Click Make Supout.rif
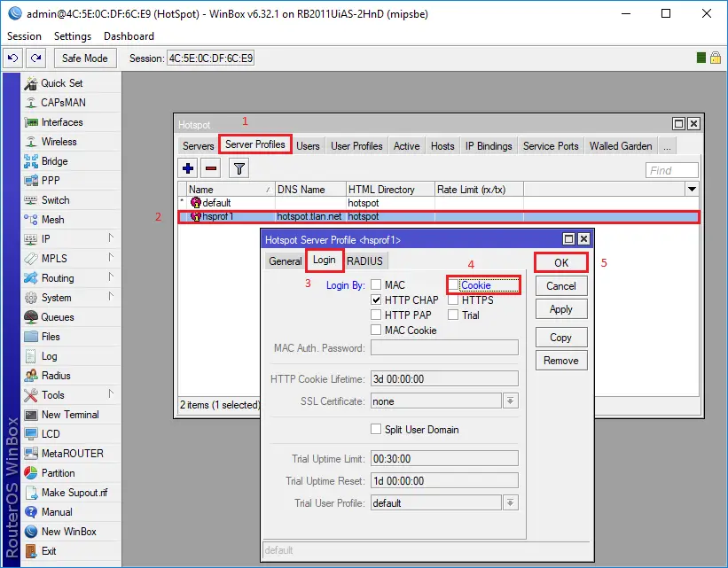The image size is (728, 568). pos(74,493)
